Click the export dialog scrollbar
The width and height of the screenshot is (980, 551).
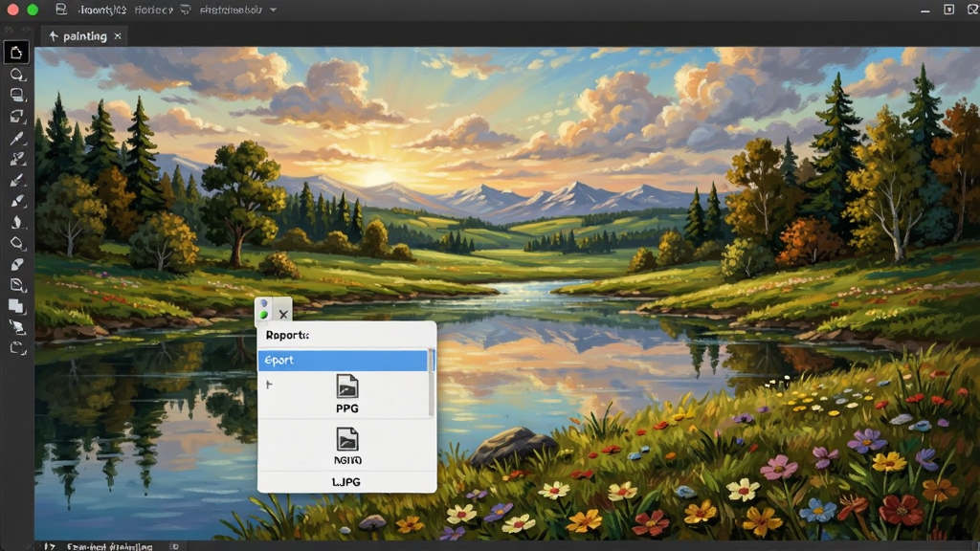(x=432, y=383)
